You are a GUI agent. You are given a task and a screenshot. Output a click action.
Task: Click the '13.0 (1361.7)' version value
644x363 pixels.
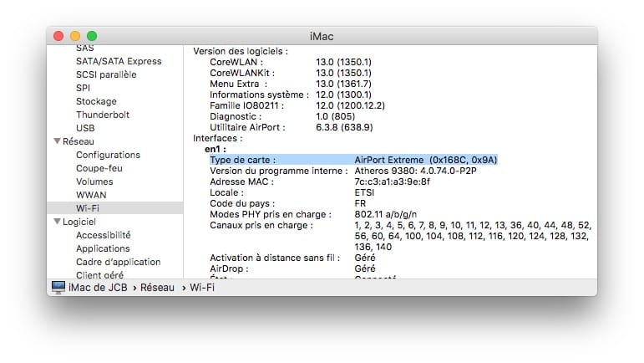point(343,84)
